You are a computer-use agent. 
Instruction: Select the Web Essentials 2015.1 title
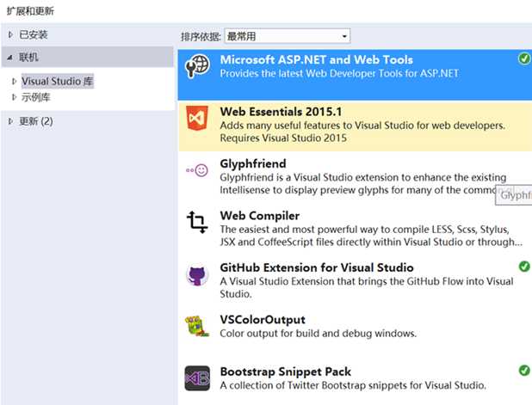pos(281,112)
